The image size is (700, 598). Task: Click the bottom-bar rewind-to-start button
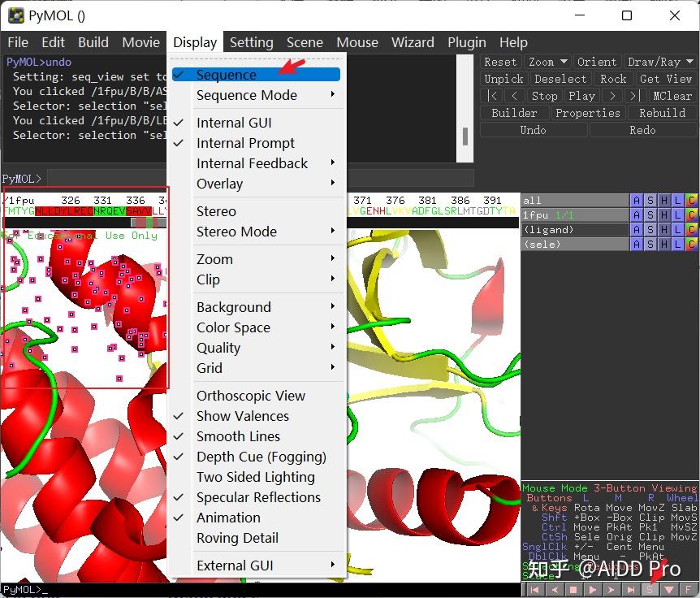(x=534, y=590)
